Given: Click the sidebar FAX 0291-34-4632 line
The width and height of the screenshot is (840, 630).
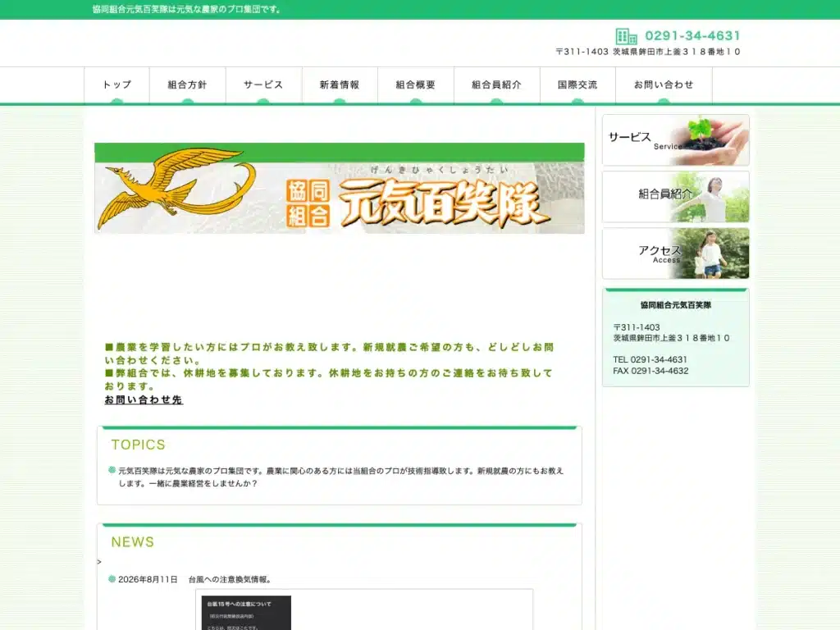Looking at the screenshot, I should coord(651,371).
